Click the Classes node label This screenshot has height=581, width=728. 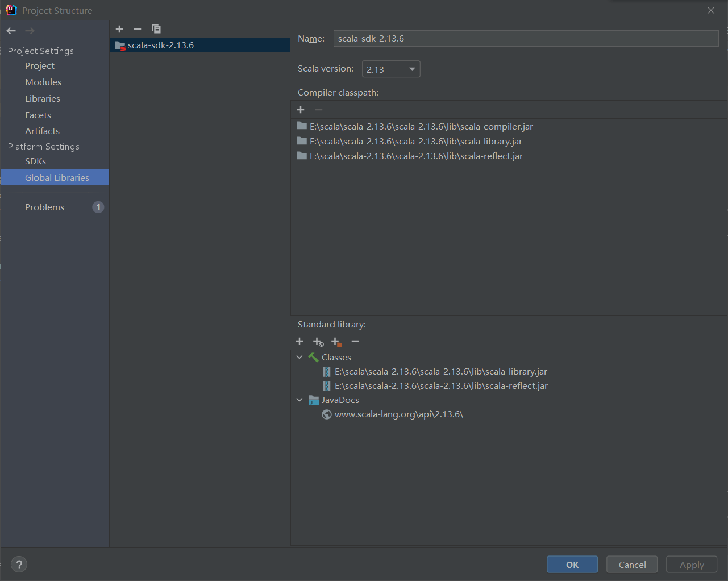click(336, 358)
